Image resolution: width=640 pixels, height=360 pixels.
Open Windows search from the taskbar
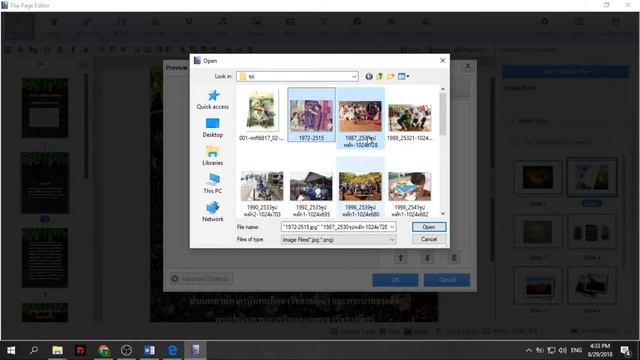34,350
